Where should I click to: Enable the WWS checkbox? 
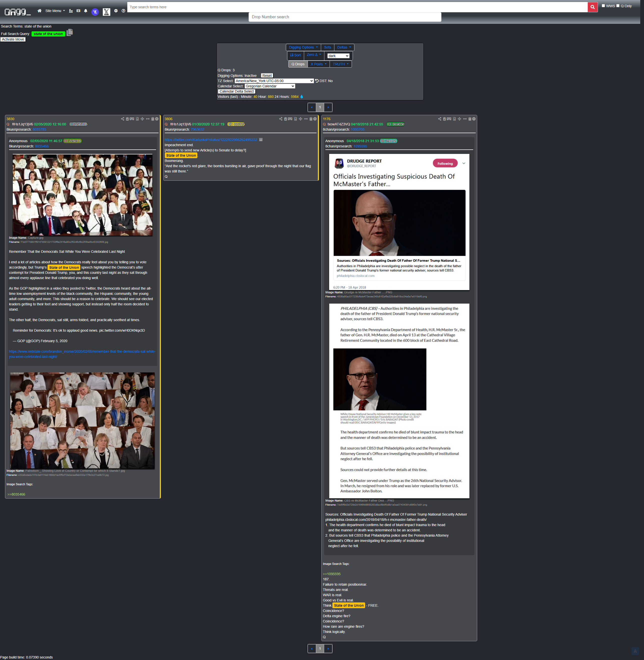point(603,6)
